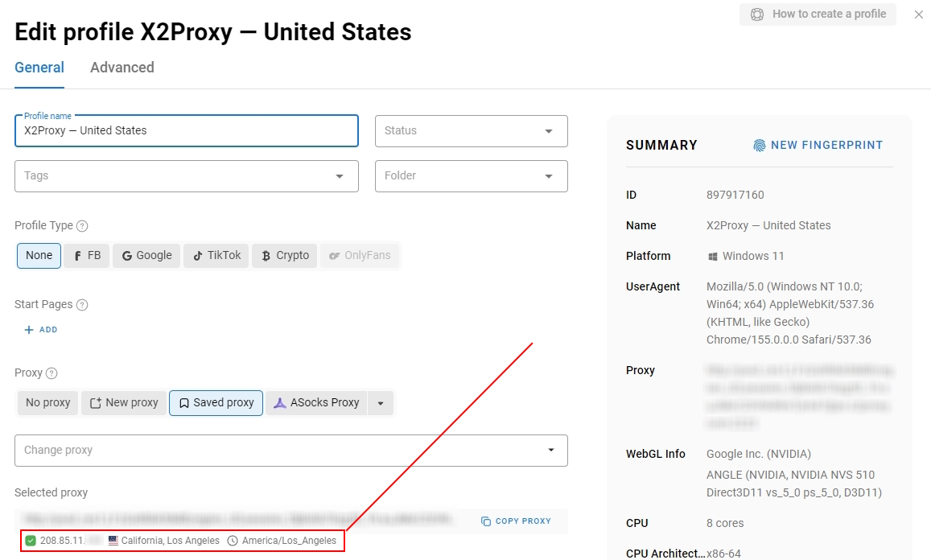Select ASocks Proxy option
This screenshot has width=931, height=560.
tap(316, 402)
